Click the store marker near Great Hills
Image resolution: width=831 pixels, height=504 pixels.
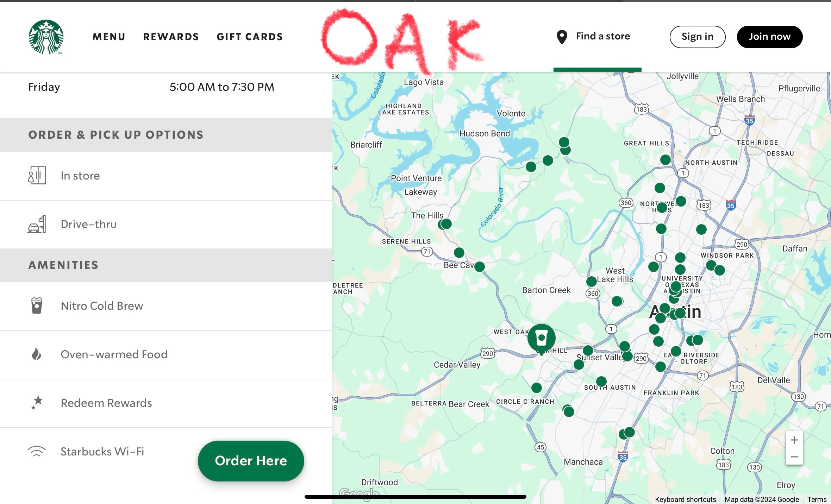[x=666, y=160]
